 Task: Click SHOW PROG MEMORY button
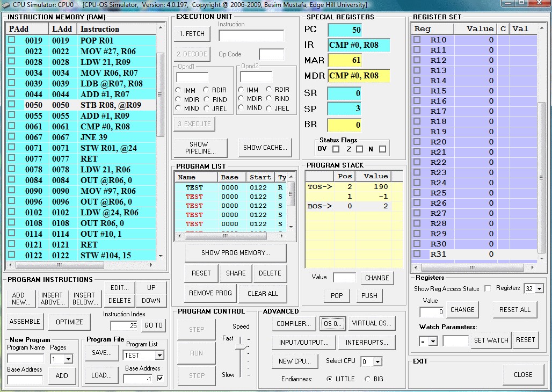(236, 253)
